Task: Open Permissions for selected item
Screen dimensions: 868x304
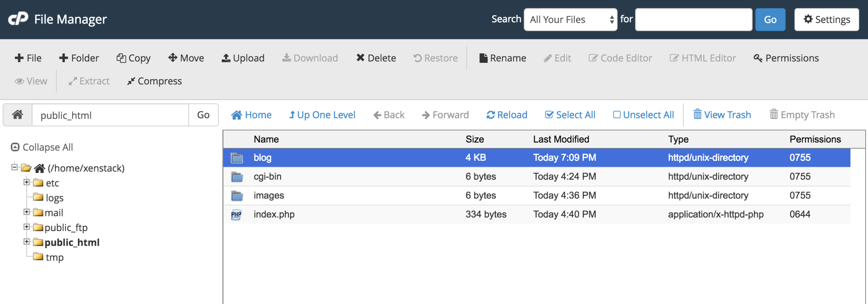Action: 786,58
